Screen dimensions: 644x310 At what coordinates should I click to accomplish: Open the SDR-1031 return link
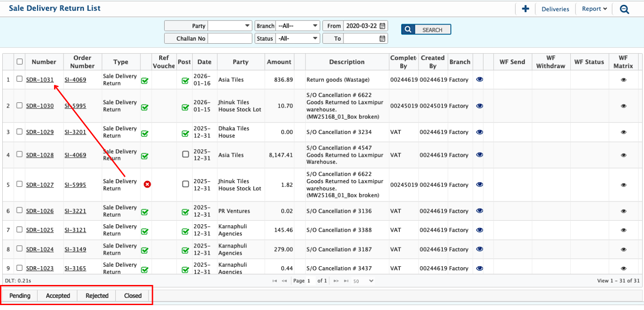(x=40, y=80)
